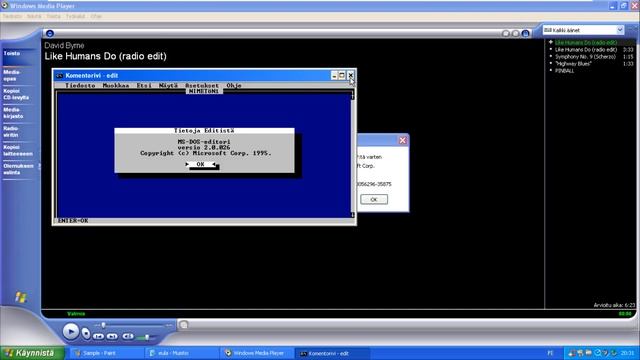This screenshot has width=640, height=360.
Task: Click the FI language indicator in taskbar
Action: 550,353
